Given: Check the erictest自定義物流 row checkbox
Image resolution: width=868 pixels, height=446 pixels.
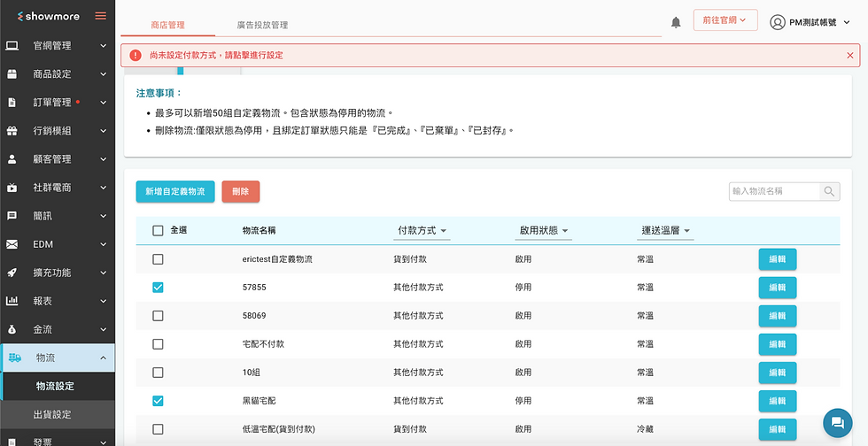Looking at the screenshot, I should [x=158, y=259].
